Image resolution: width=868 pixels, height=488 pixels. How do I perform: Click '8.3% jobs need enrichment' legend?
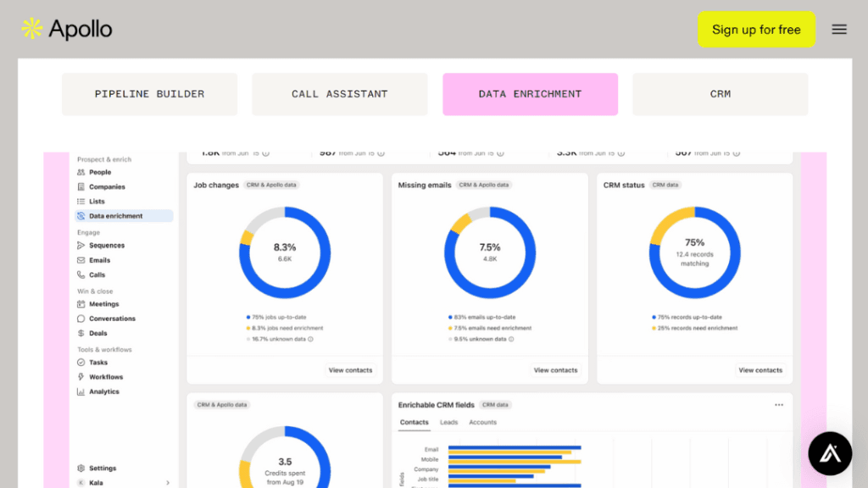[285, 328]
